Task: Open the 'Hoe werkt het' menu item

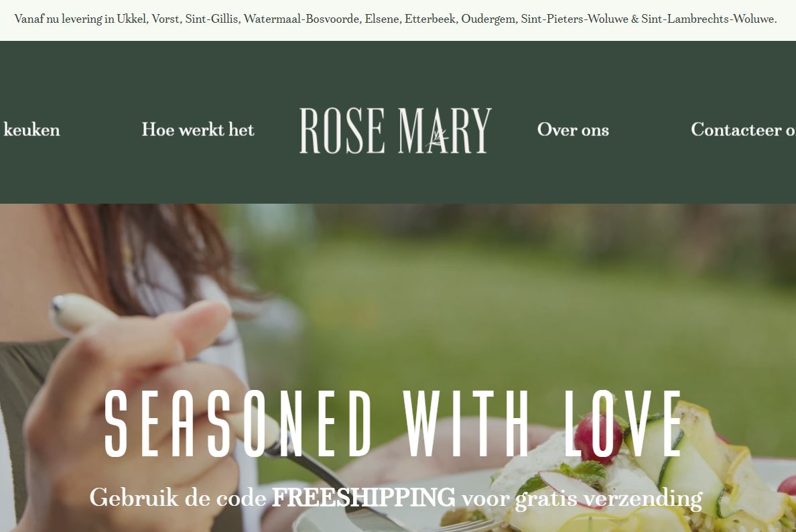Action: 198,130
